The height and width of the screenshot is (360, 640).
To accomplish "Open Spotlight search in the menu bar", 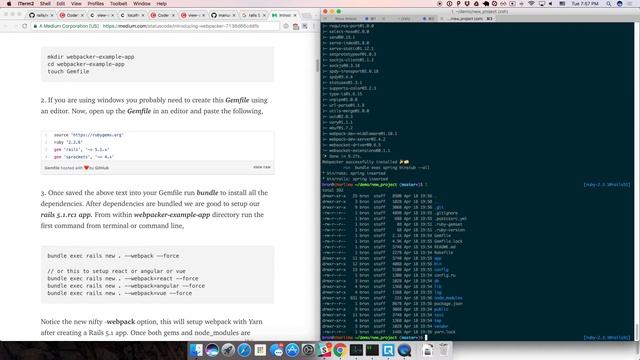I will click(x=609, y=4).
